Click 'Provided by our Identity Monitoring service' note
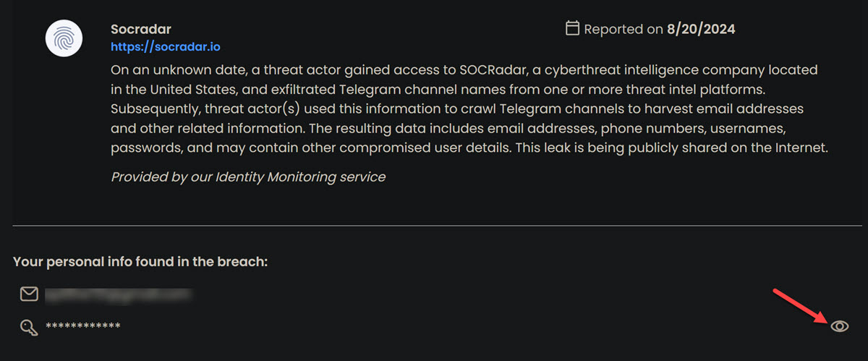Screen dimensions: 868x361 coord(248,177)
